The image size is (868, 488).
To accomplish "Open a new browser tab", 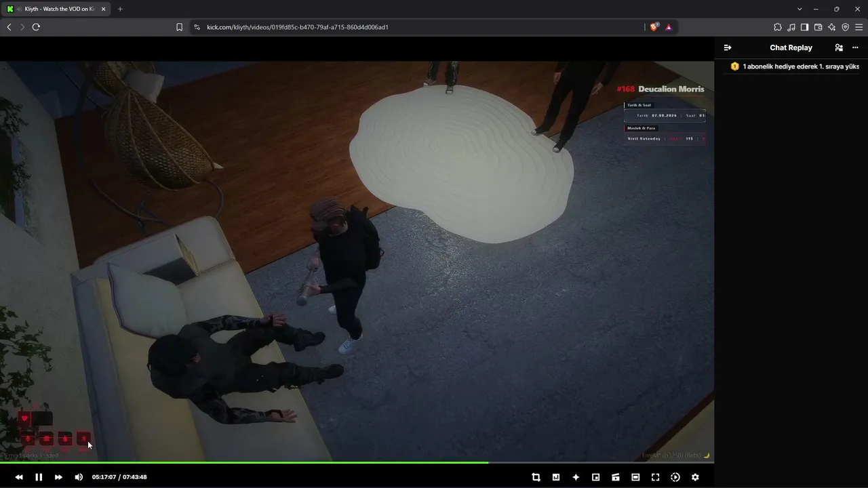I will 120,9.
